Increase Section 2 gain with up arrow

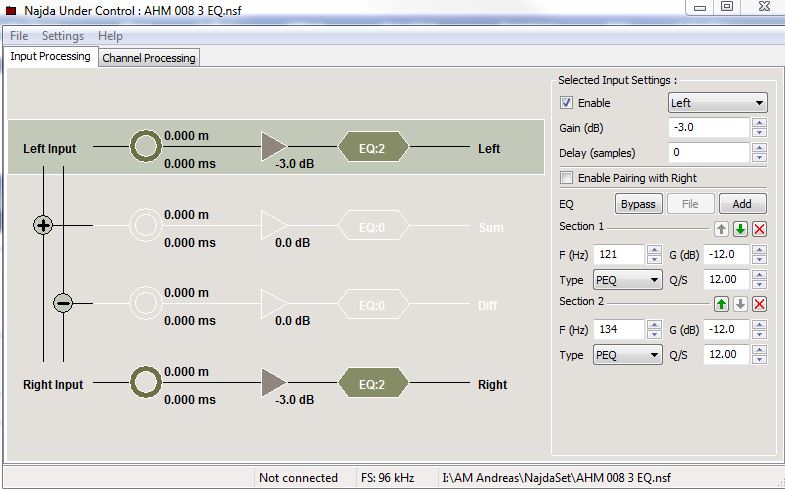(759, 325)
